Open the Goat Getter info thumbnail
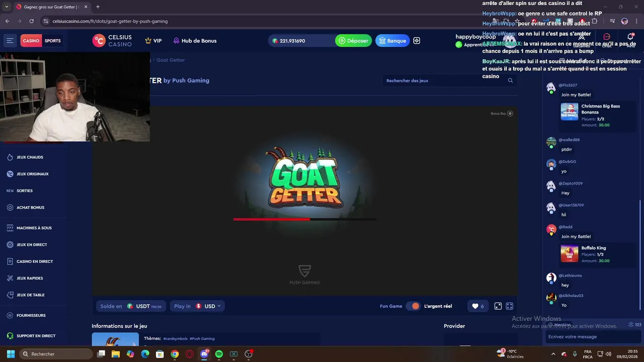Image resolution: width=644 pixels, height=362 pixels. point(115,339)
